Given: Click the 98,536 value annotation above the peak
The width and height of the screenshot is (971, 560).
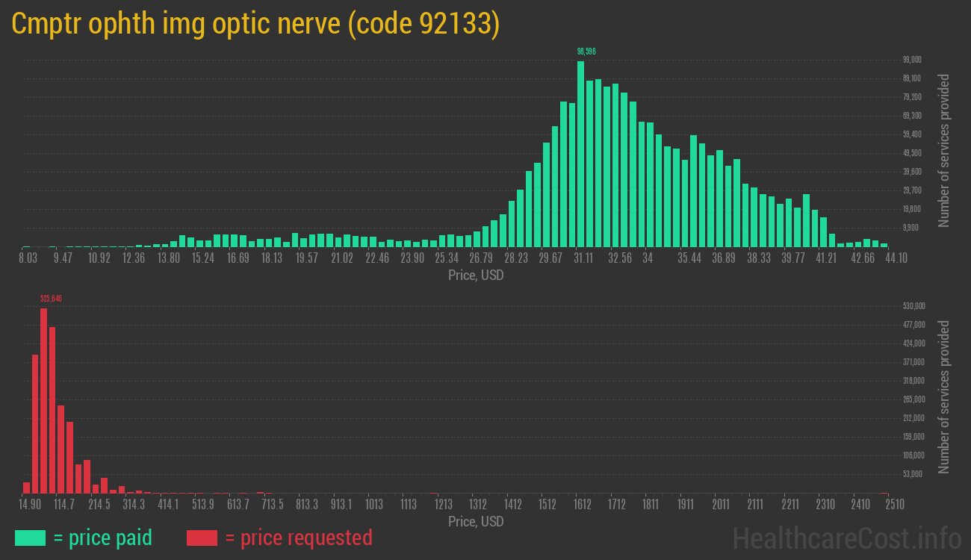Looking at the screenshot, I should click(x=586, y=52).
